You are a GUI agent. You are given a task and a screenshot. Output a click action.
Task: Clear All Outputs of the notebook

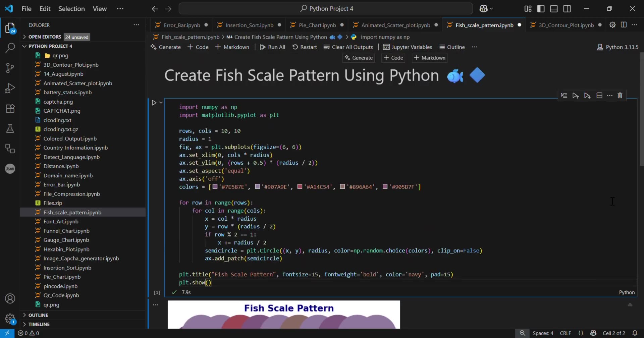pos(348,47)
